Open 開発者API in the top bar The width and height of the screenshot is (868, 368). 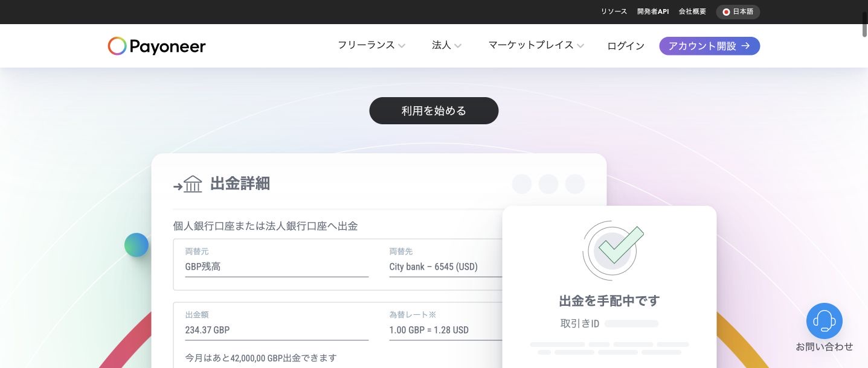point(653,11)
